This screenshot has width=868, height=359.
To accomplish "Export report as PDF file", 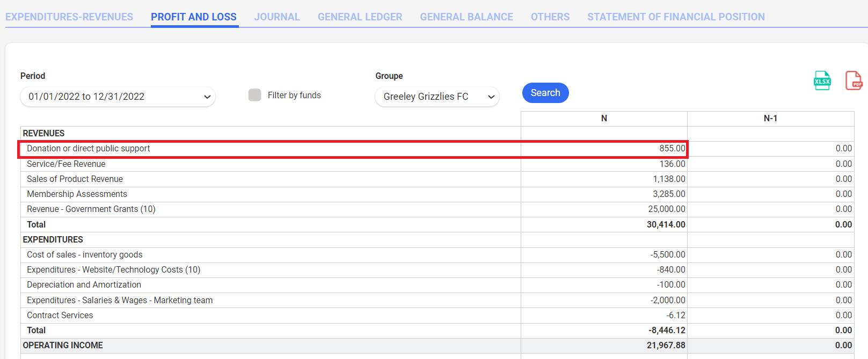I will [853, 81].
